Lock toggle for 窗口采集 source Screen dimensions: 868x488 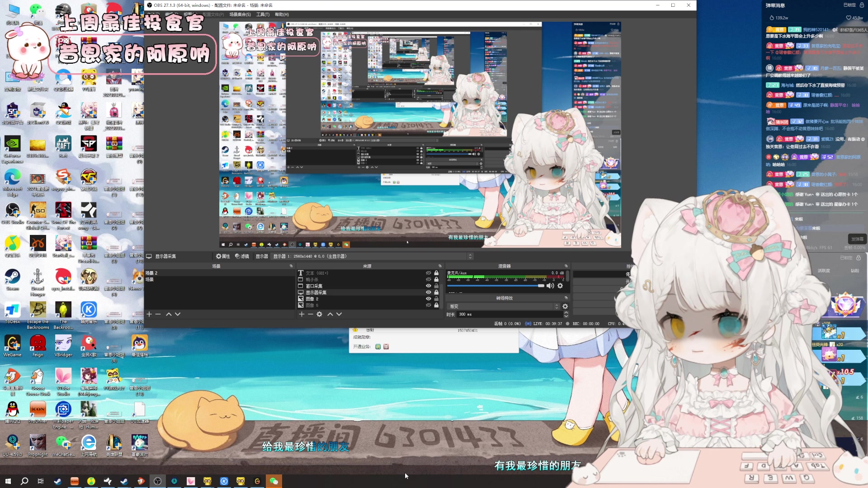click(x=436, y=286)
